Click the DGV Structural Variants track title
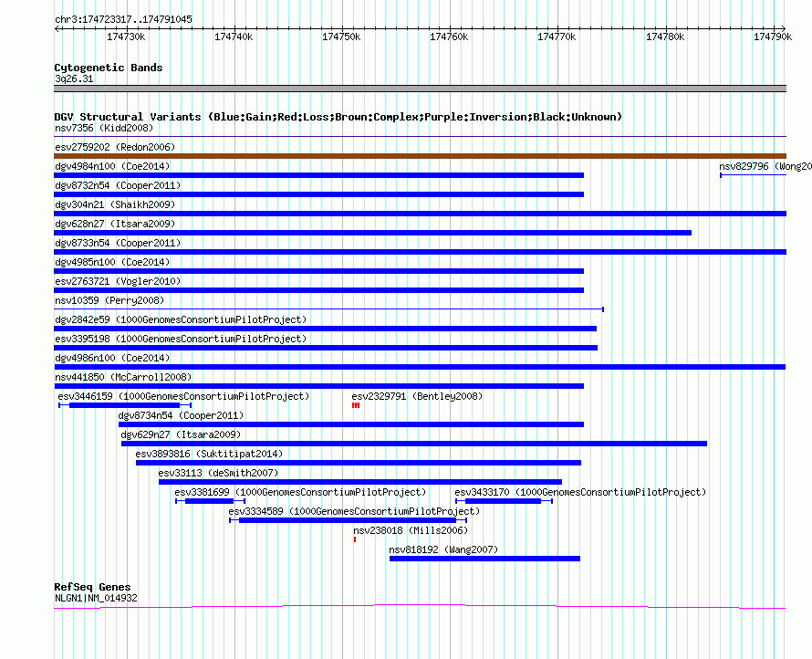This screenshot has height=659, width=812. point(338,117)
